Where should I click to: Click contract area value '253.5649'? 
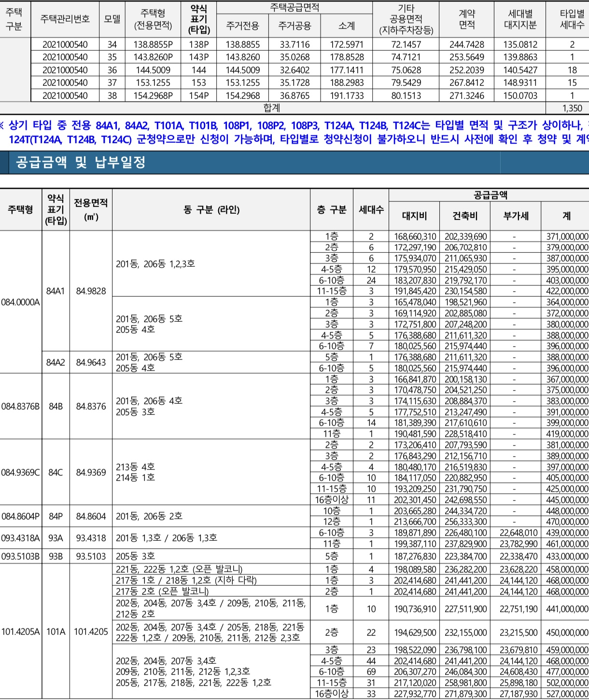click(x=466, y=57)
